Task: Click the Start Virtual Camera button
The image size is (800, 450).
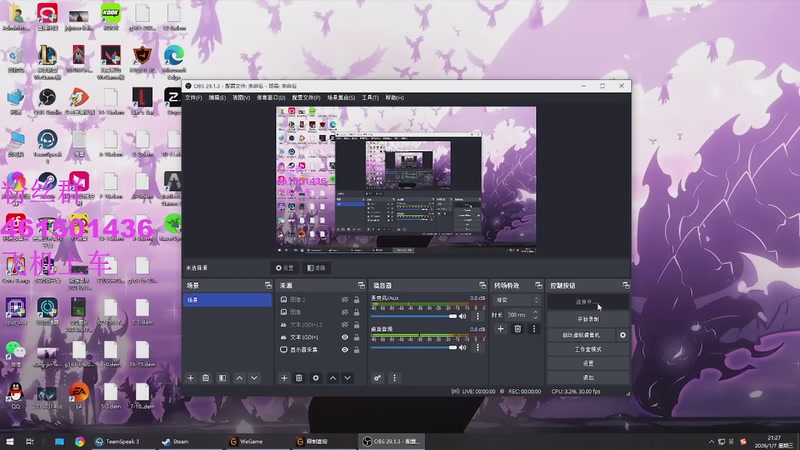Action: [582, 335]
